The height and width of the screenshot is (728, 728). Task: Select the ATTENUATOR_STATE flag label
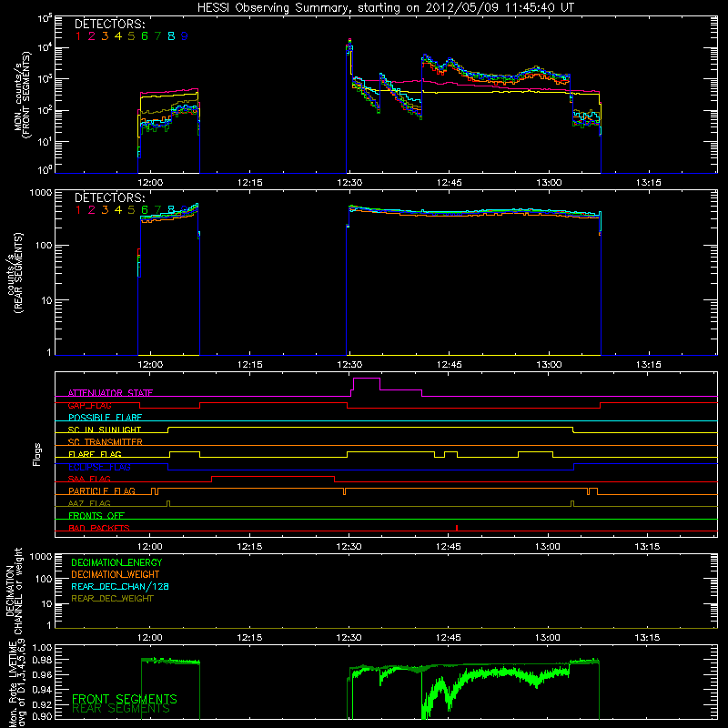110,393
